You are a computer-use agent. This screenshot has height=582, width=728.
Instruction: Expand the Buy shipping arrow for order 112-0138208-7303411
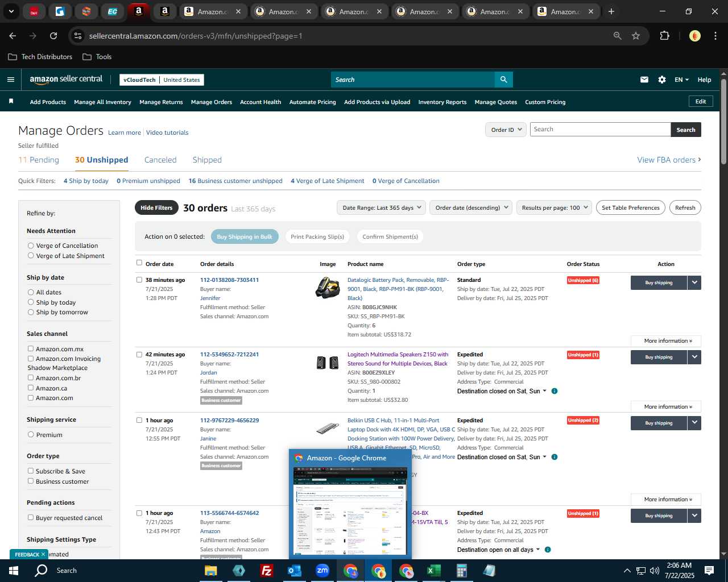point(694,282)
